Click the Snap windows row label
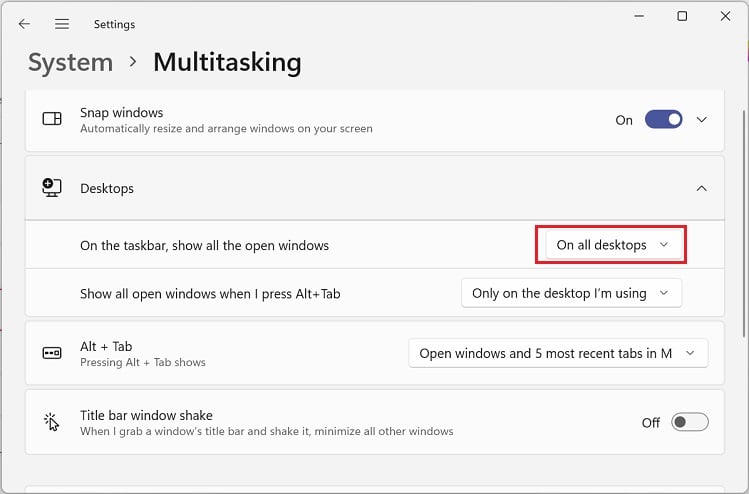Image resolution: width=749 pixels, height=494 pixels. click(121, 113)
